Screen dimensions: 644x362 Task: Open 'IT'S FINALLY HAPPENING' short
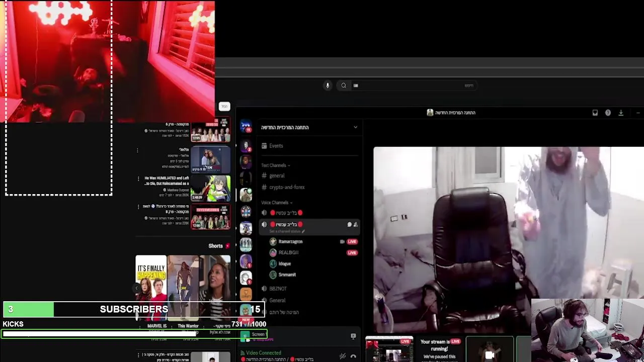(151, 288)
